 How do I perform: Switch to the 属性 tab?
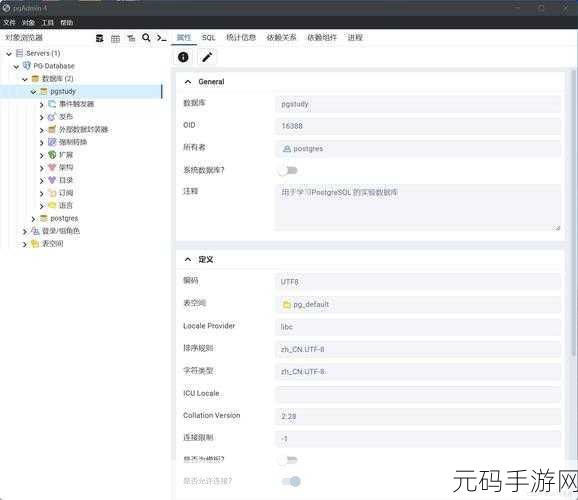(184, 37)
